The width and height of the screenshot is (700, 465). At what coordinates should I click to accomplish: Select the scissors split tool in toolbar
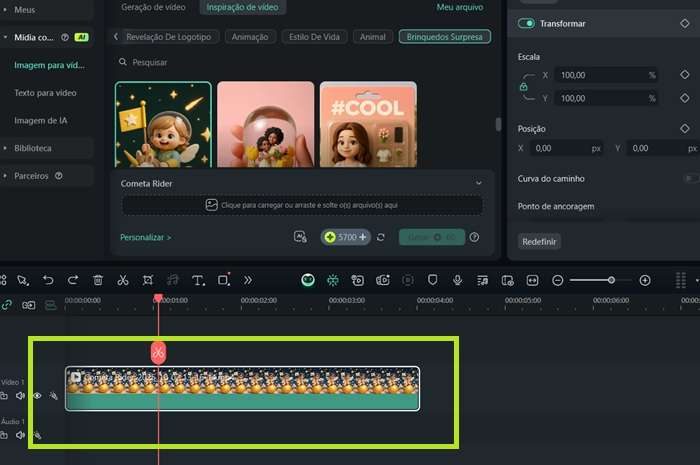pyautogui.click(x=123, y=280)
